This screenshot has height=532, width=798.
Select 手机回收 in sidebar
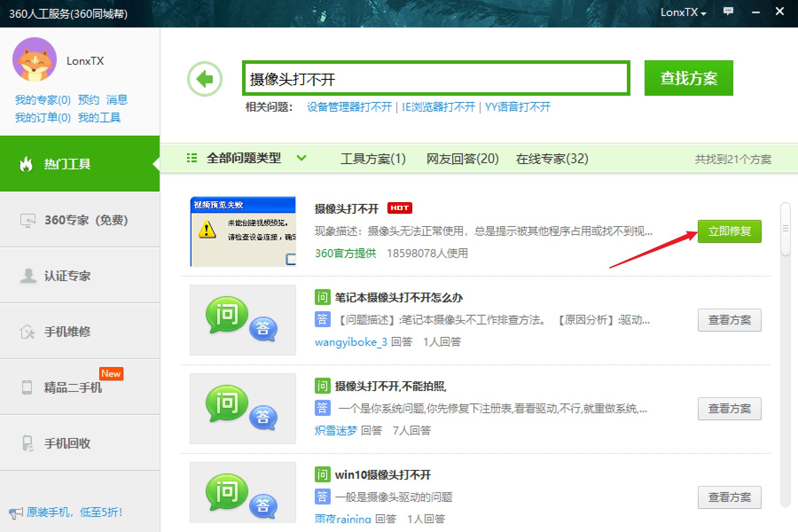pyautogui.click(x=80, y=443)
